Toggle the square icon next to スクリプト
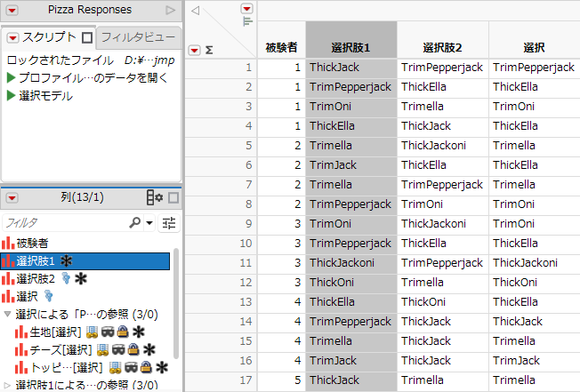This screenshot has height=392, width=580. point(87,37)
